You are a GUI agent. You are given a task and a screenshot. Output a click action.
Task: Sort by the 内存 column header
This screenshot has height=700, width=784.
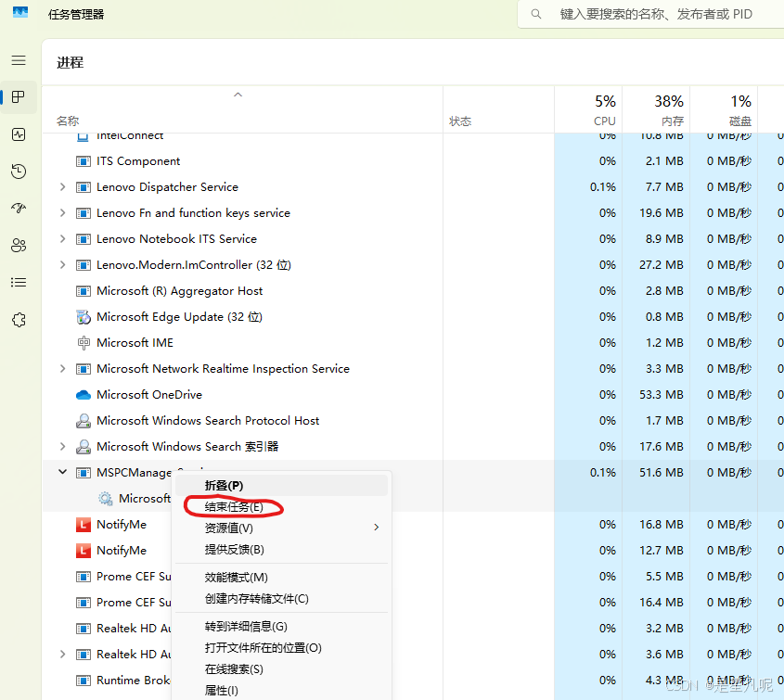(x=657, y=109)
